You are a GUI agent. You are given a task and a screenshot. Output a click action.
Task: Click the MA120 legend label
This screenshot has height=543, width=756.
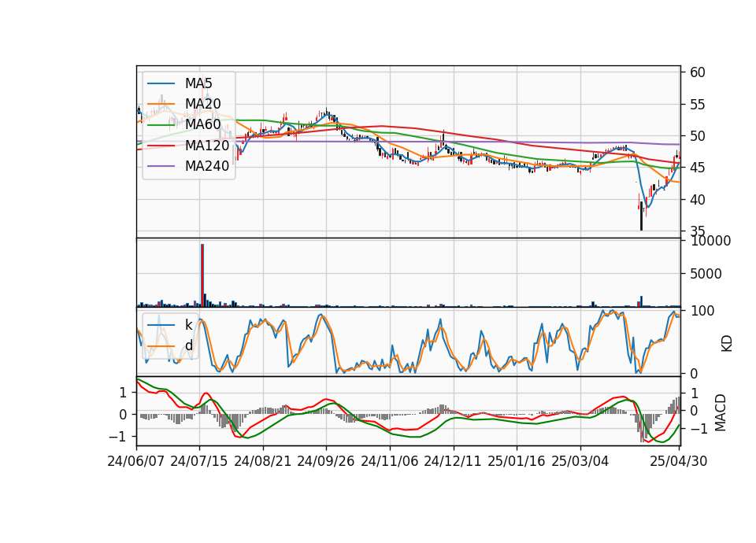(x=207, y=145)
